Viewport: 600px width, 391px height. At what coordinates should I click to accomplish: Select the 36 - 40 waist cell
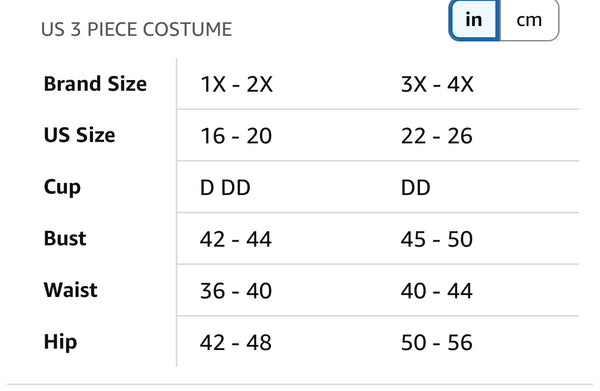point(236,291)
